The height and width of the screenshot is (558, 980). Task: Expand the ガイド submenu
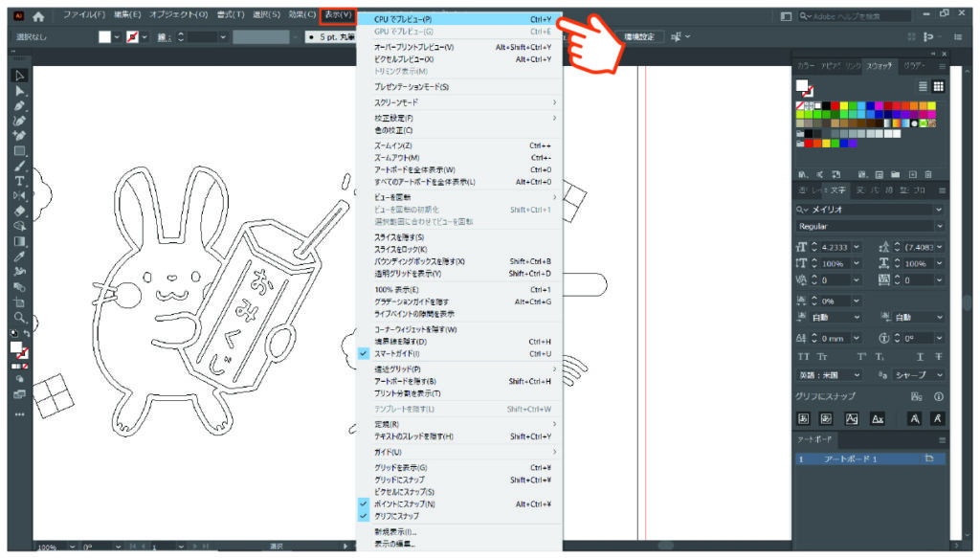coord(459,452)
